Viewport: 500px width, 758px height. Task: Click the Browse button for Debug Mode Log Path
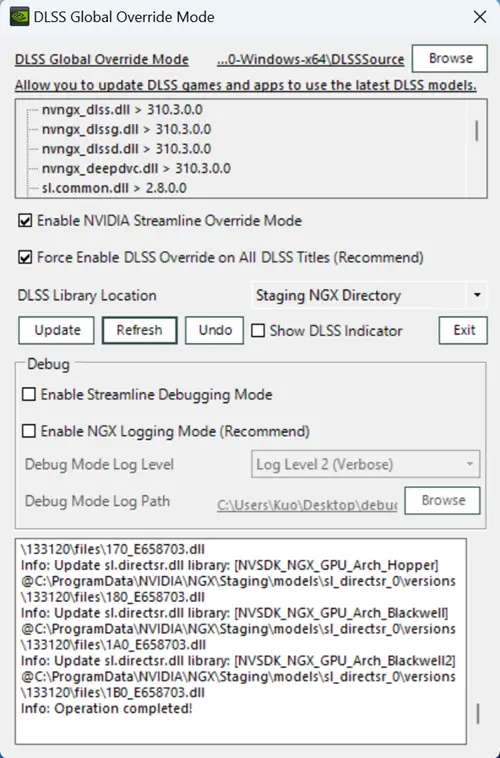pyautogui.click(x=442, y=500)
